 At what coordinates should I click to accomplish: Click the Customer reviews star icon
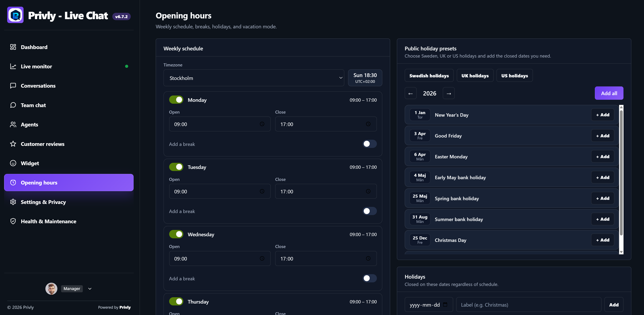pos(13,144)
